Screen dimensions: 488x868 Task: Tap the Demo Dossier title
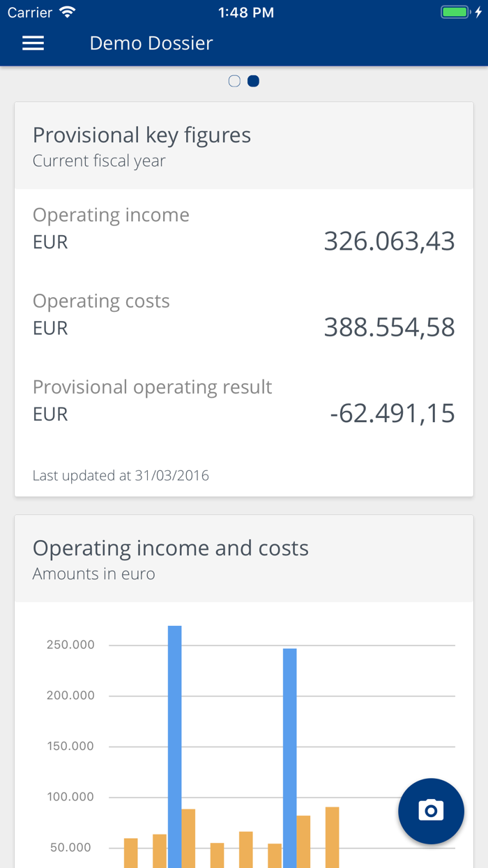click(151, 43)
